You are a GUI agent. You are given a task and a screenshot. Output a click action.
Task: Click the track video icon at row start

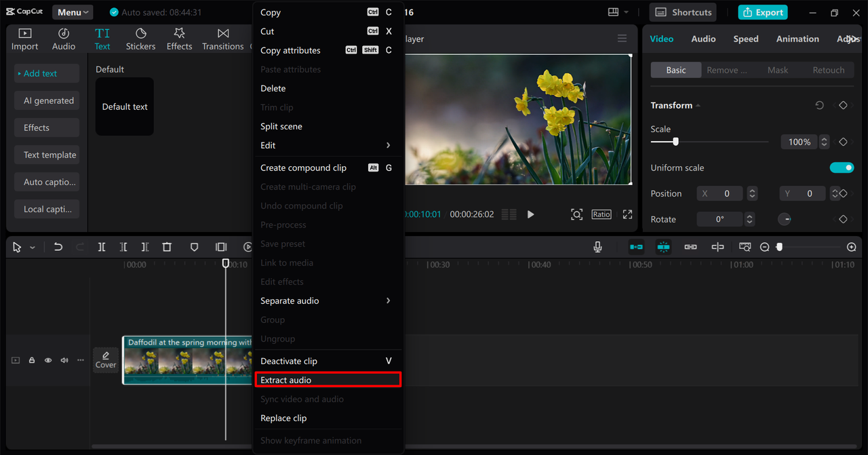(x=16, y=360)
